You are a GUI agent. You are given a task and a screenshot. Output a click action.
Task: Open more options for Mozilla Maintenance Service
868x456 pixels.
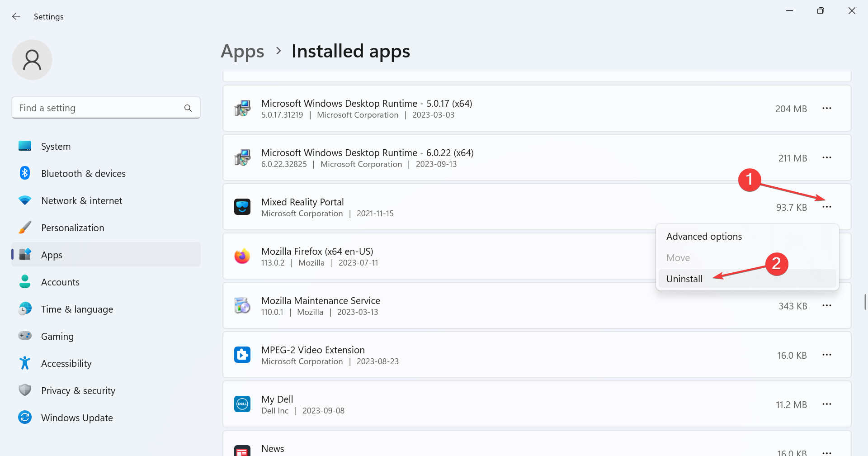click(x=827, y=305)
